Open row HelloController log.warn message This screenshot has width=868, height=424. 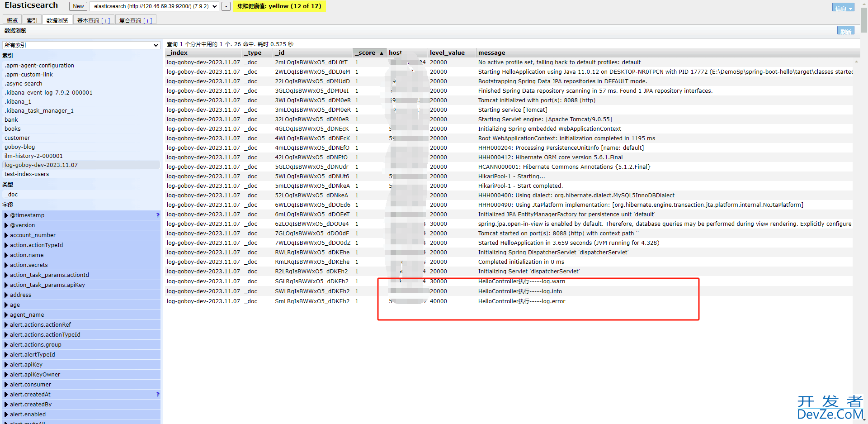509,281
